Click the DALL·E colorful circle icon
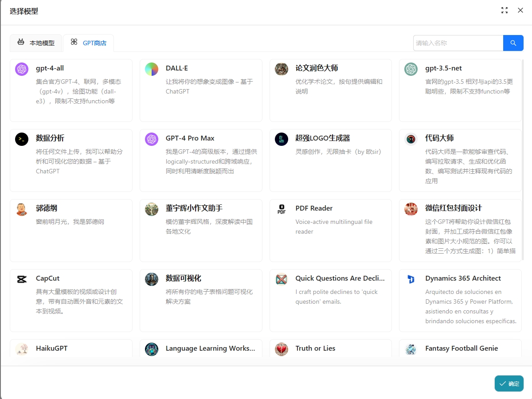The width and height of the screenshot is (532, 399). click(152, 69)
